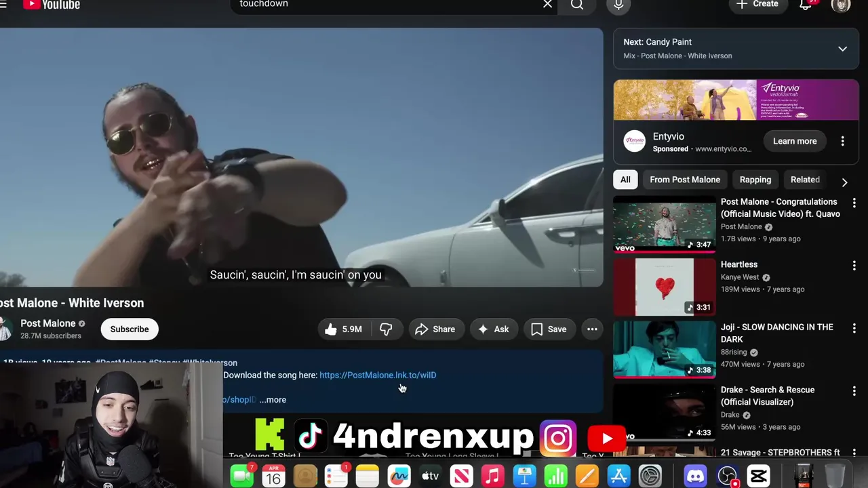868x488 pixels.
Task: Open Apple TV from the dock
Action: tap(431, 476)
